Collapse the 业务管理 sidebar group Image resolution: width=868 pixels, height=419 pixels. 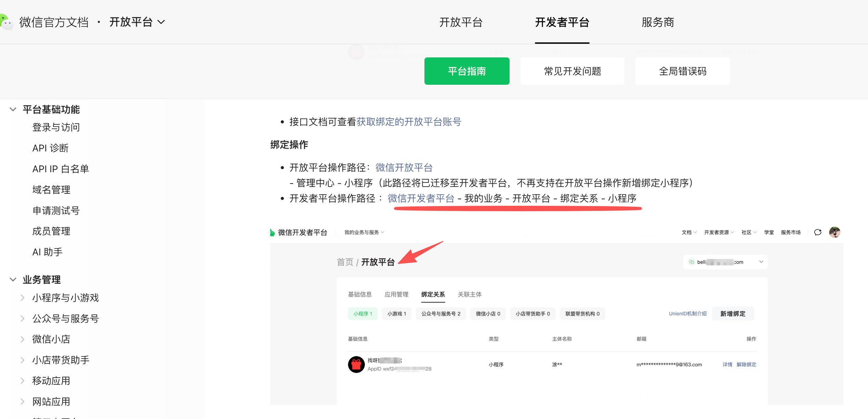coord(13,280)
